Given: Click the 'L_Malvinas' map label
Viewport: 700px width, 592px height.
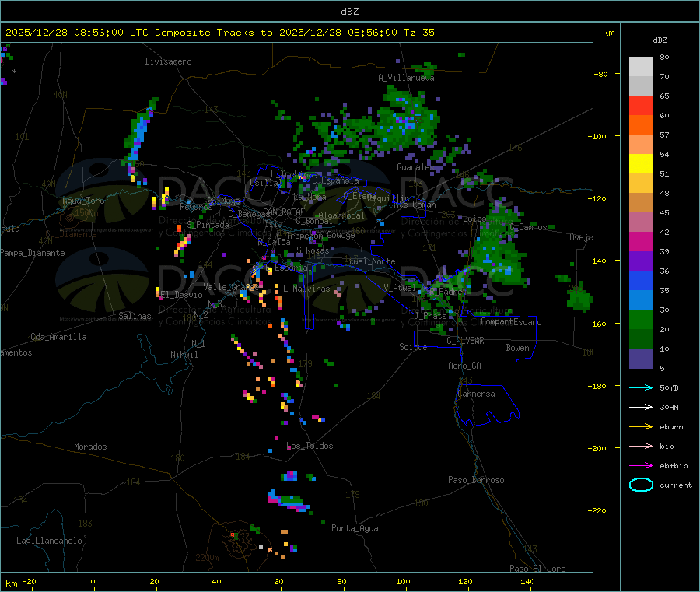Looking at the screenshot, I should pyautogui.click(x=306, y=289).
